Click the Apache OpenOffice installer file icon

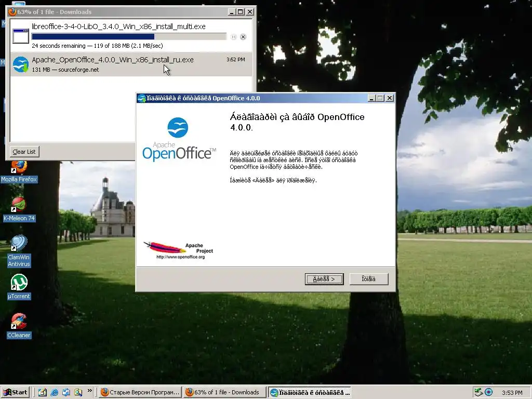(x=21, y=64)
